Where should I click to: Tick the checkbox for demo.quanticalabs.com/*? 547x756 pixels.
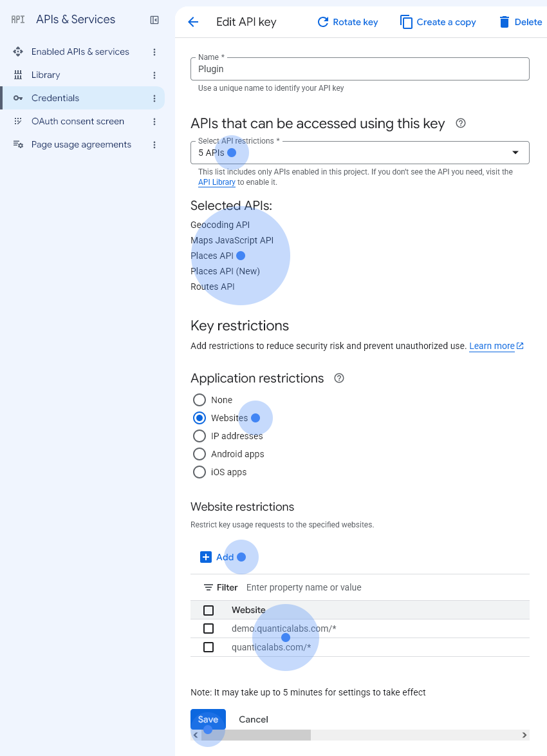[209, 628]
